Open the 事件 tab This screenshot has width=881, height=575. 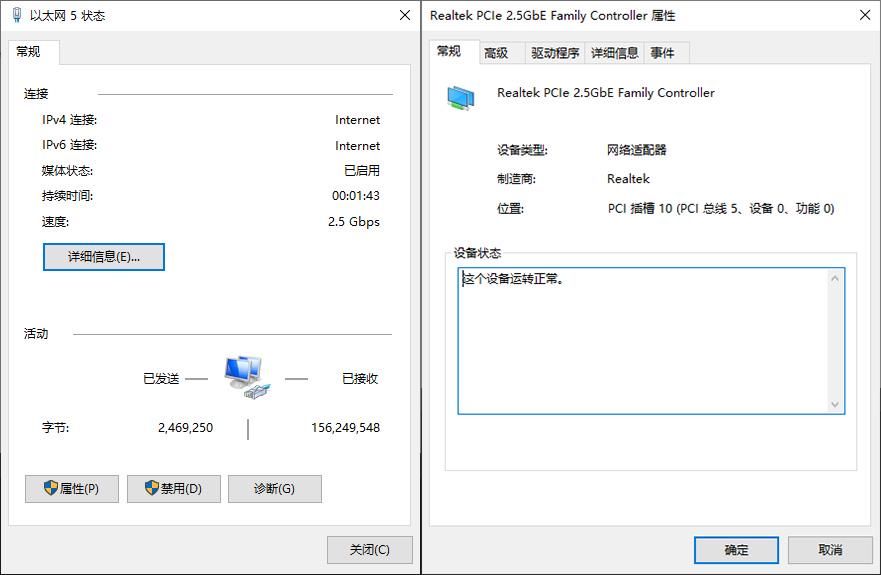pyautogui.click(x=662, y=53)
